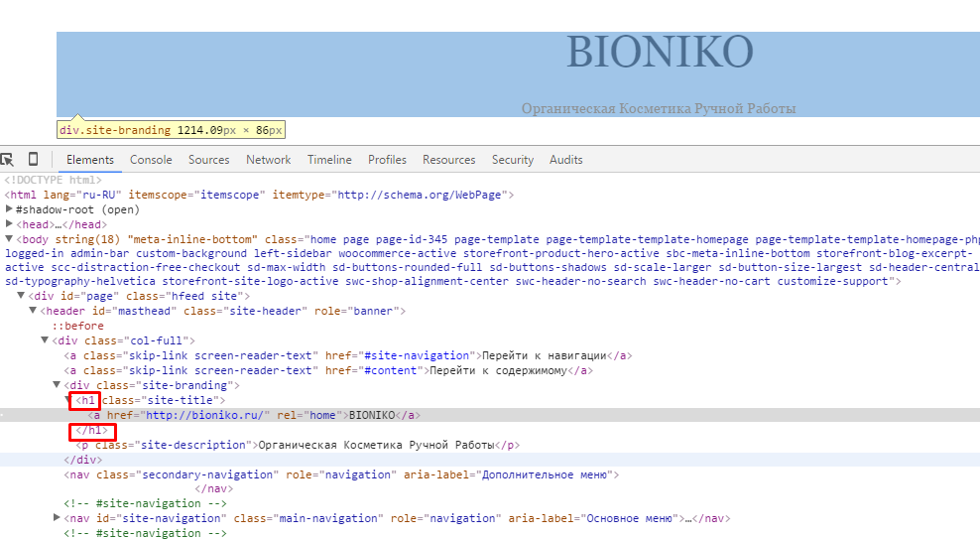Select the p class="site-description" row

pyautogui.click(x=298, y=445)
